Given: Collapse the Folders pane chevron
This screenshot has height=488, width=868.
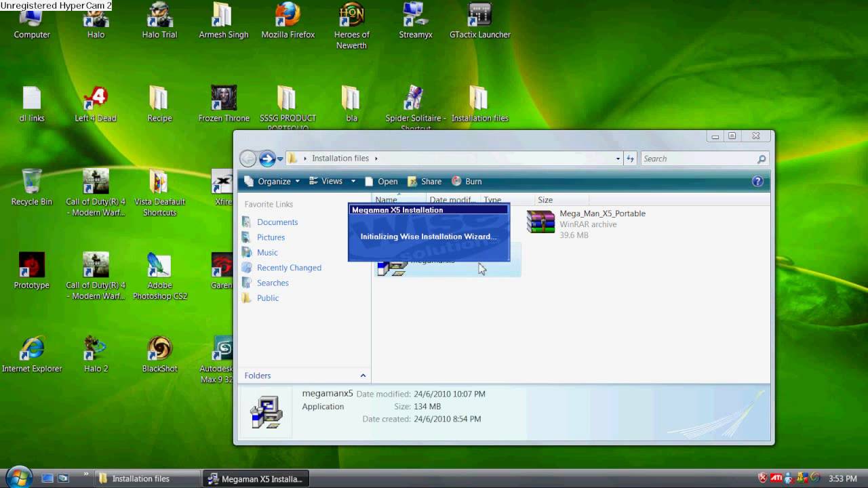Looking at the screenshot, I should pyautogui.click(x=363, y=375).
